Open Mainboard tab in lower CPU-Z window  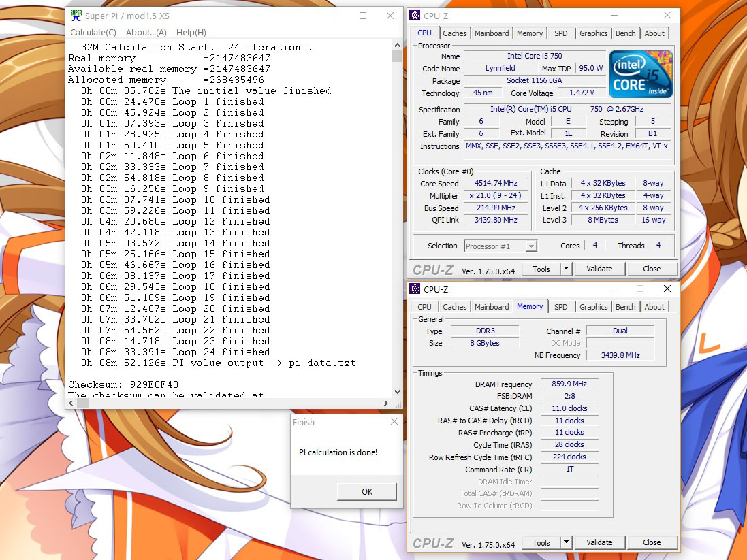(492, 307)
